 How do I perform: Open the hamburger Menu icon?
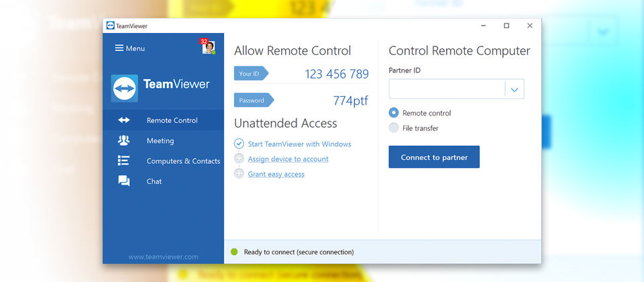119,48
